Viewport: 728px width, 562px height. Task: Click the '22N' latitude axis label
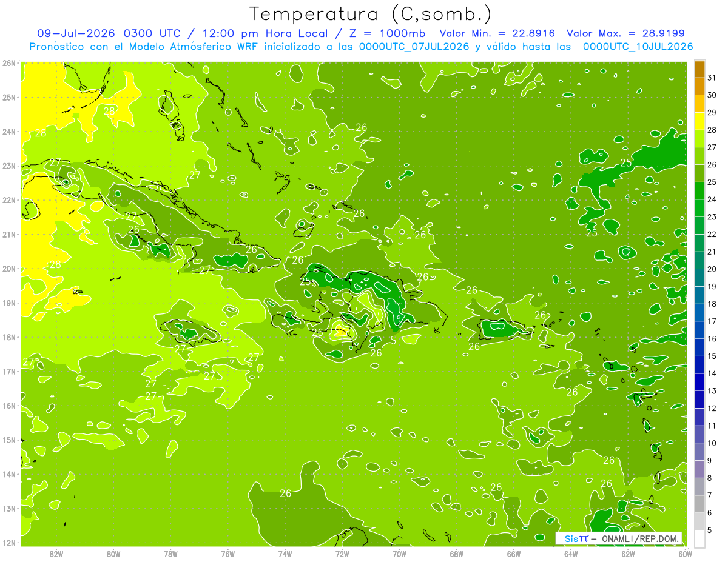tap(9, 200)
